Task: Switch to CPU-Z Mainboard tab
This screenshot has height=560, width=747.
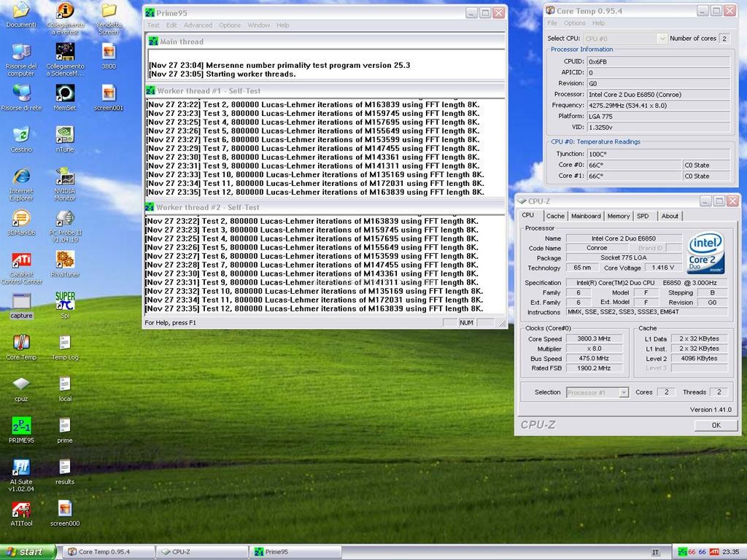Action: coord(586,216)
